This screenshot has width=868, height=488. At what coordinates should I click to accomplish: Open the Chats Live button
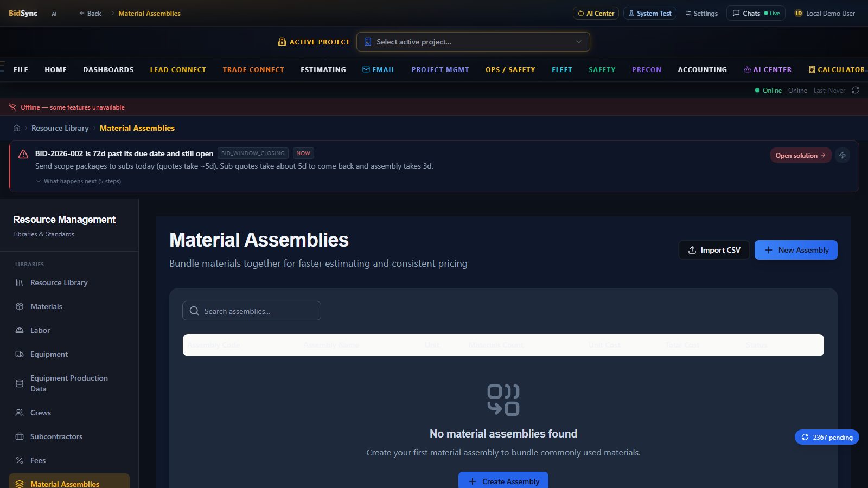(x=756, y=13)
